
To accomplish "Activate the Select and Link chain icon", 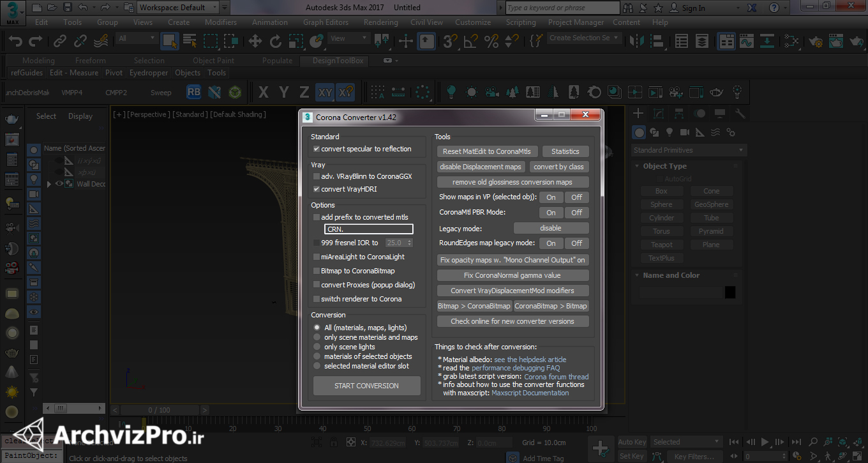I will pyautogui.click(x=60, y=41).
